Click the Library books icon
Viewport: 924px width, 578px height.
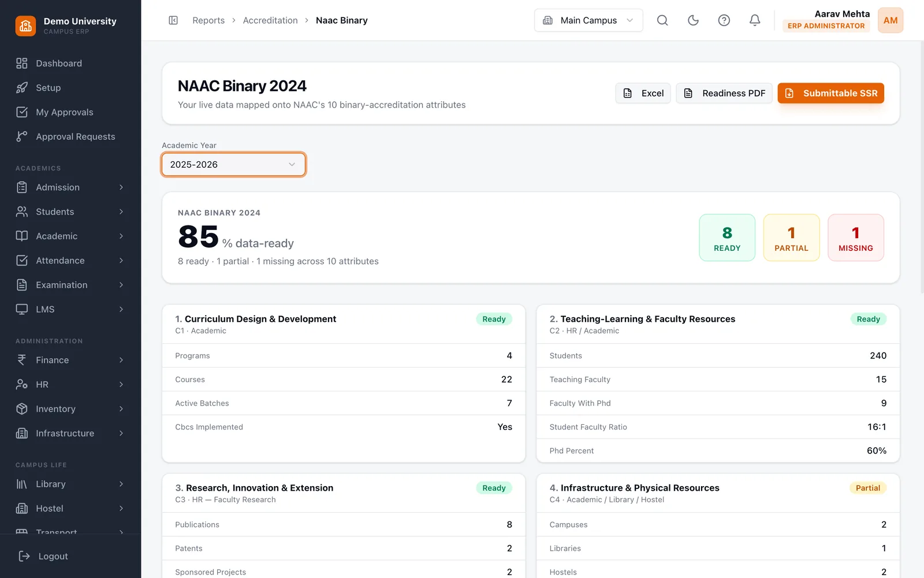22,484
